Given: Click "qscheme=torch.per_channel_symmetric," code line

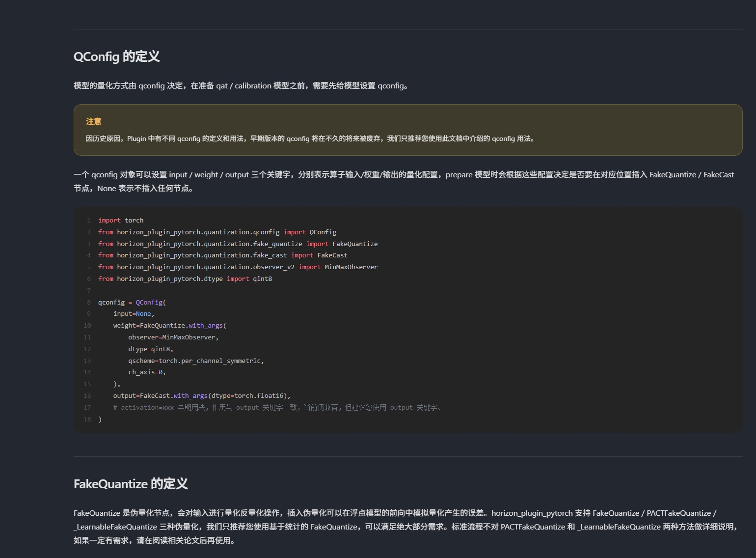Looking at the screenshot, I should 196,361.
